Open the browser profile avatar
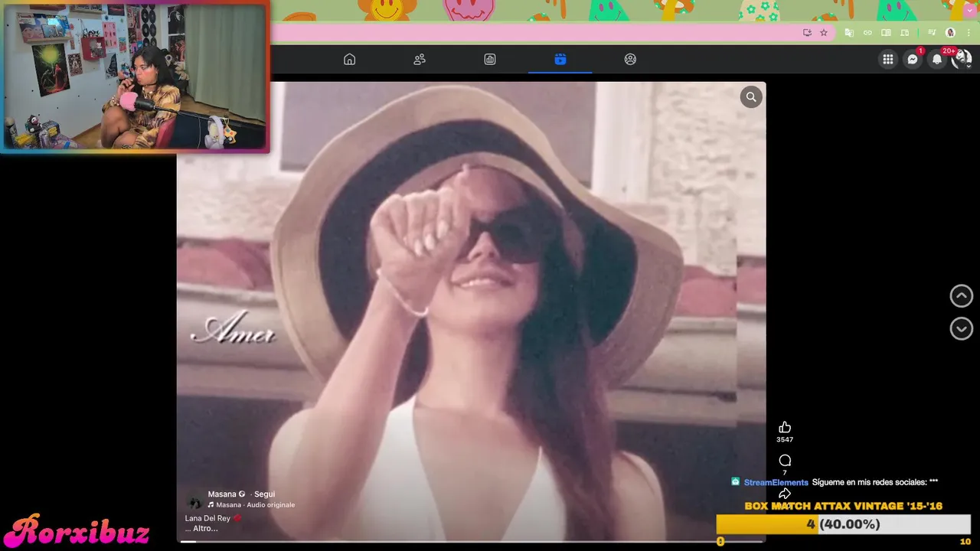 coord(950,32)
